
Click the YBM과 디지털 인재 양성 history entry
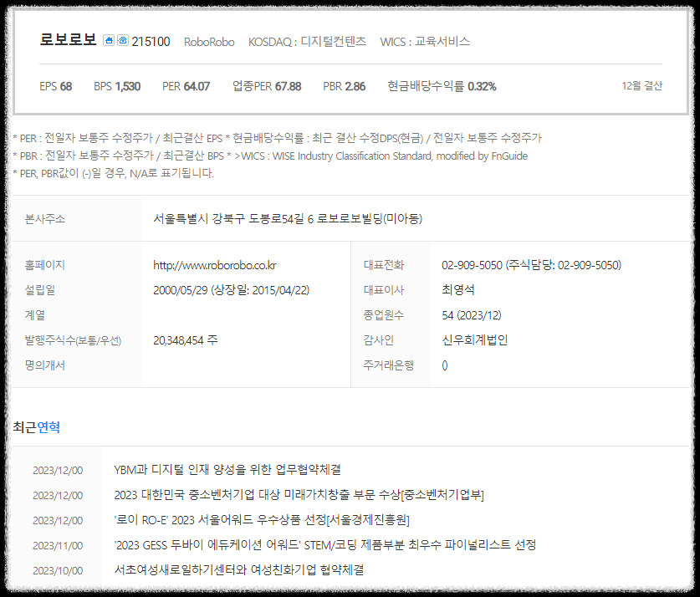click(x=227, y=470)
